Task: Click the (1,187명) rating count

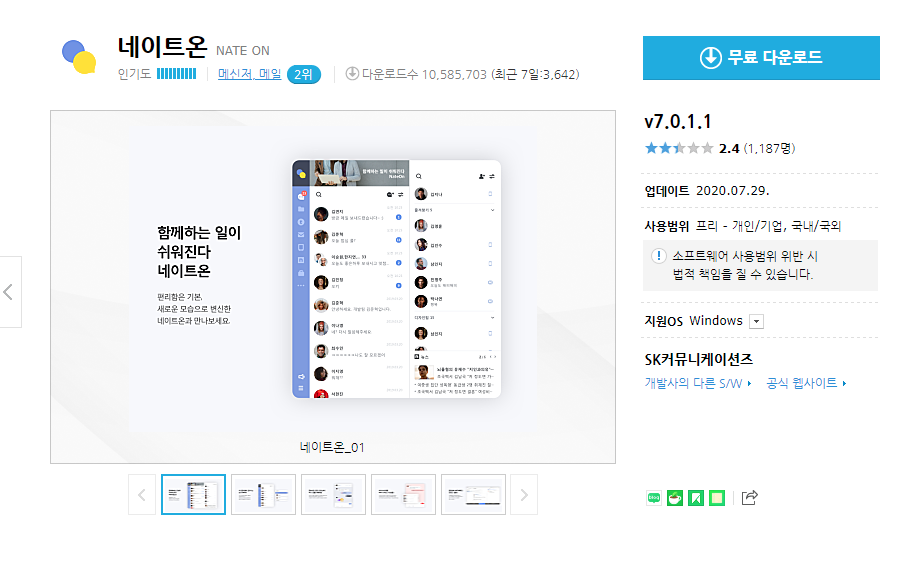Action: [769, 148]
